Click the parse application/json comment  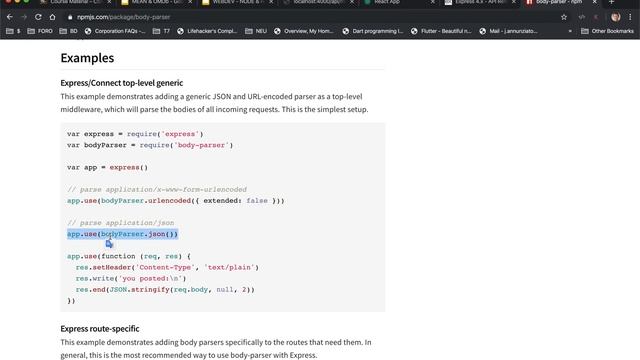(x=120, y=223)
